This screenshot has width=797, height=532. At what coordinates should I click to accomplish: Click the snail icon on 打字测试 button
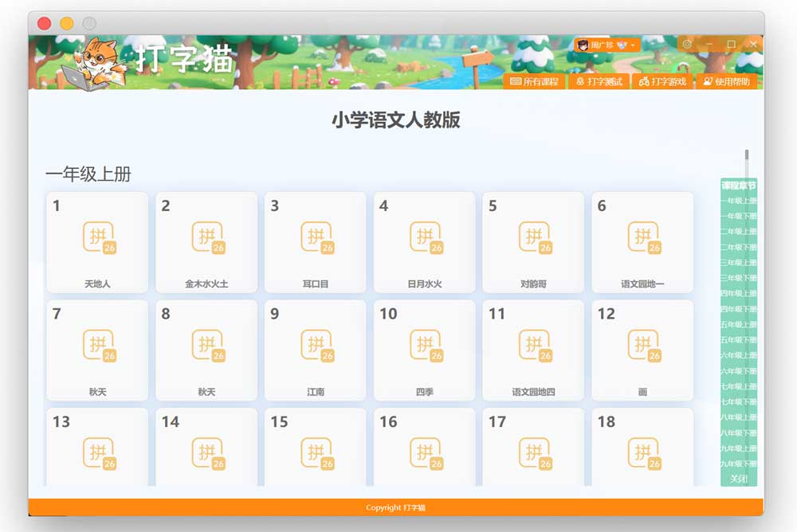pyautogui.click(x=579, y=80)
